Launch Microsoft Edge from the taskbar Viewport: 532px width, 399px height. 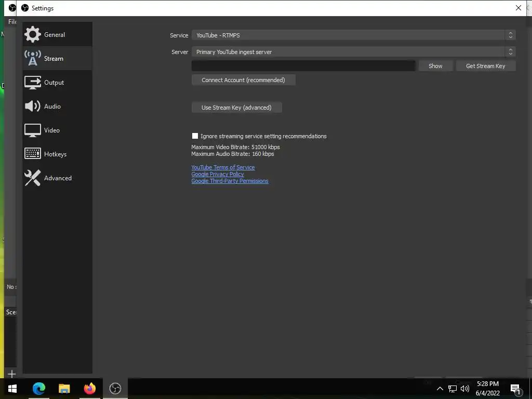point(38,389)
